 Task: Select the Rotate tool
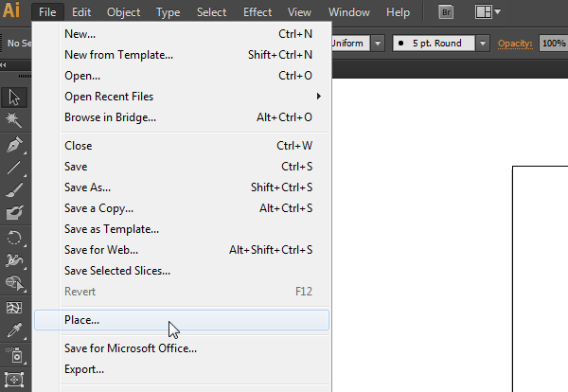(14, 237)
